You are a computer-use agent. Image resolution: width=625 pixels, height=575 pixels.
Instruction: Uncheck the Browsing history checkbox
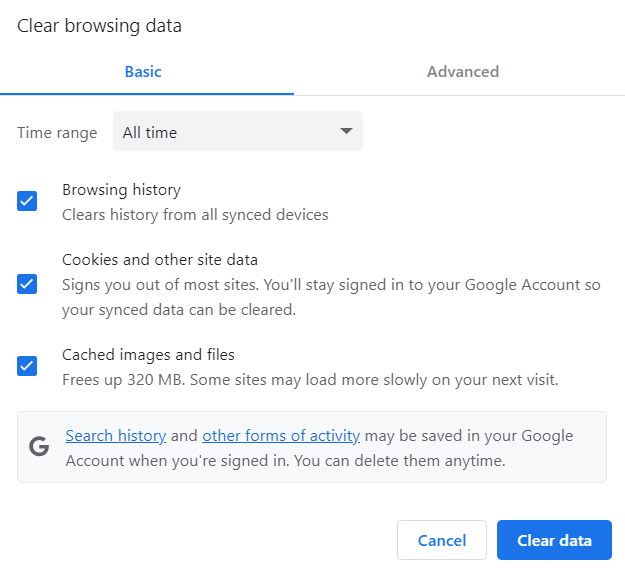[x=27, y=201]
